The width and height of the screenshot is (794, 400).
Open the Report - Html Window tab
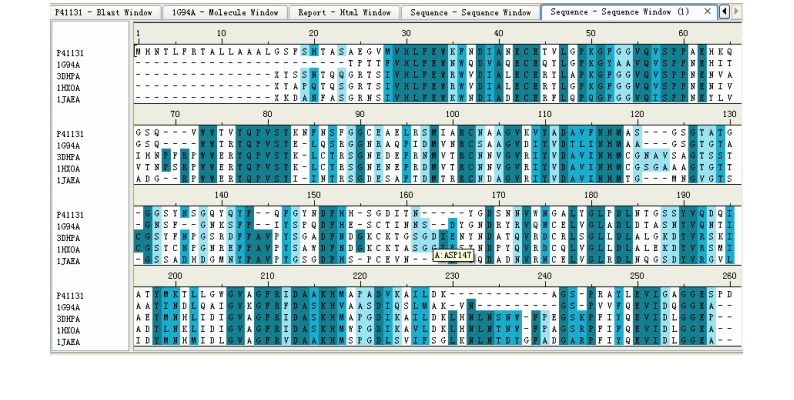[x=344, y=12]
